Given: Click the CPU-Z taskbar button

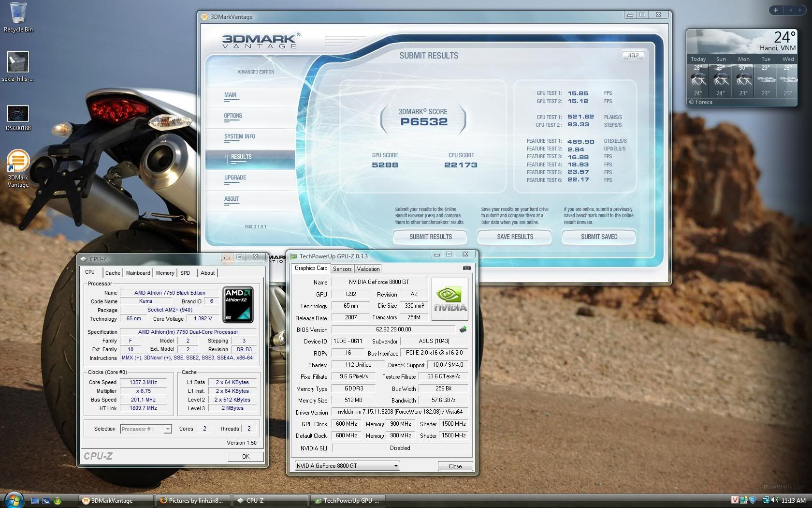Looking at the screenshot, I should pos(271,501).
